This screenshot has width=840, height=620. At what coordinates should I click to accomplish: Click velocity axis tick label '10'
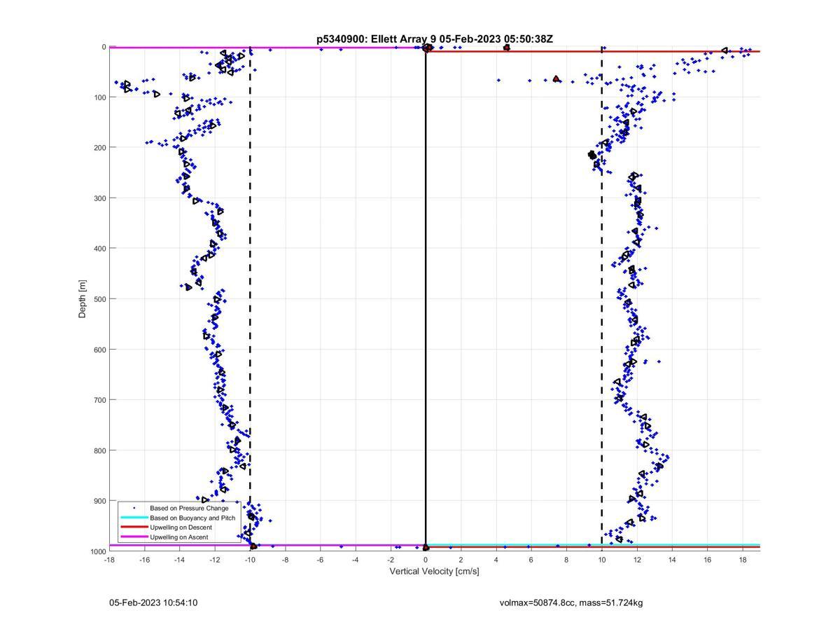(601, 560)
